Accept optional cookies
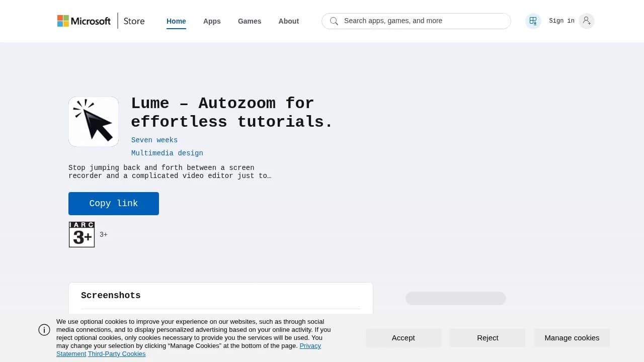Screen dimensions: 644x362 pyautogui.click(x=404, y=338)
